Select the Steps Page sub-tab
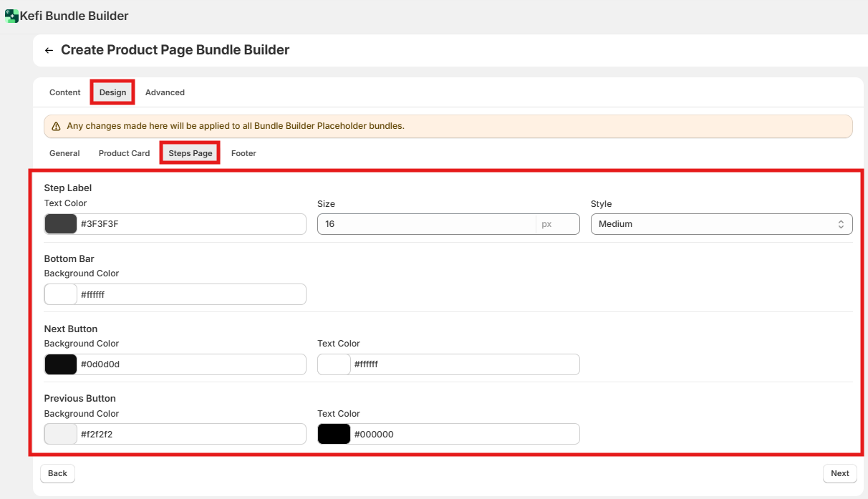Screen dimensions: 868x499 coord(191,153)
